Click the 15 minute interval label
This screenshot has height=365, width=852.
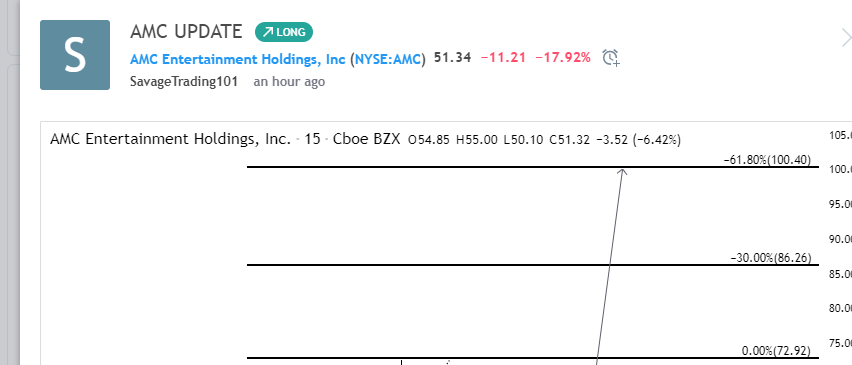point(312,140)
